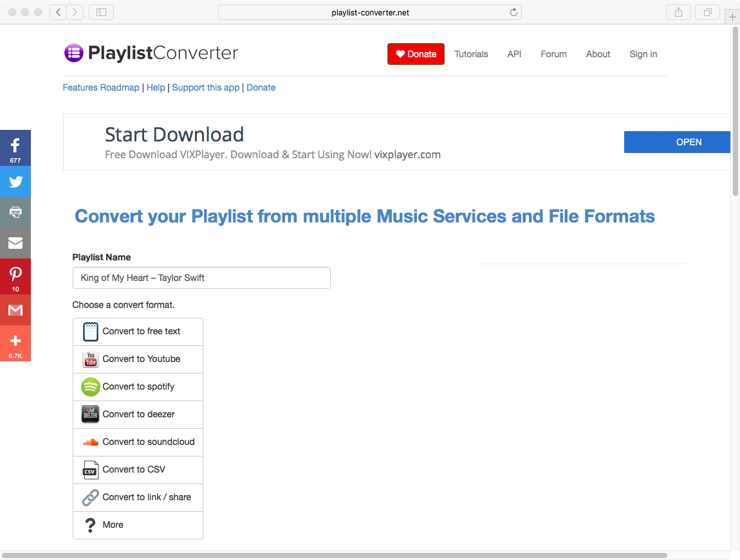Open a new tab with plus button
The image size is (740, 560).
coord(732,17)
